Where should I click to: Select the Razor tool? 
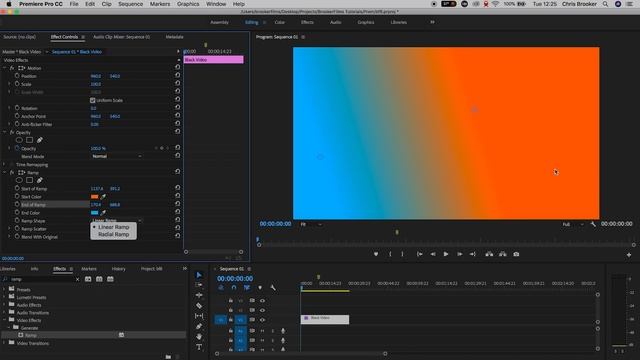[199, 305]
